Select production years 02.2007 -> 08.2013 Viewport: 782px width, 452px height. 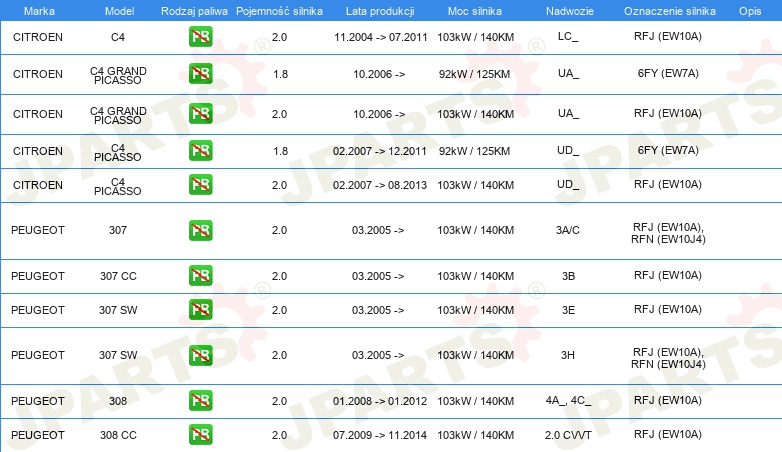(380, 185)
